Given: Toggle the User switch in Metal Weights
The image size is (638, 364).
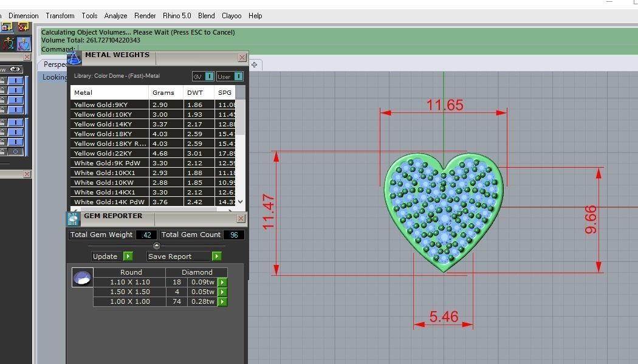Looking at the screenshot, I should 230,77.
